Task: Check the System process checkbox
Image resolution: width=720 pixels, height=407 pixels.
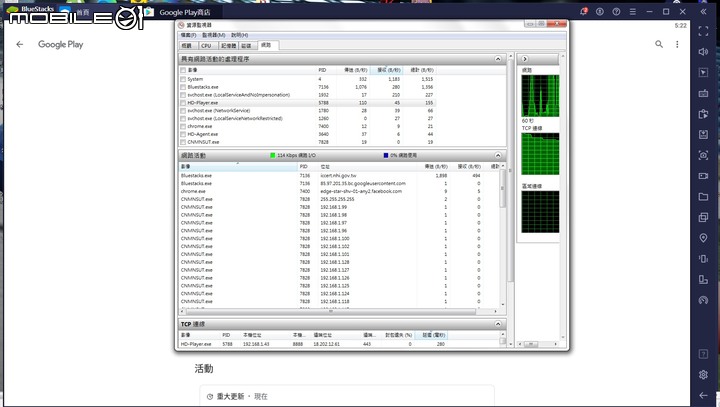Action: (183, 79)
